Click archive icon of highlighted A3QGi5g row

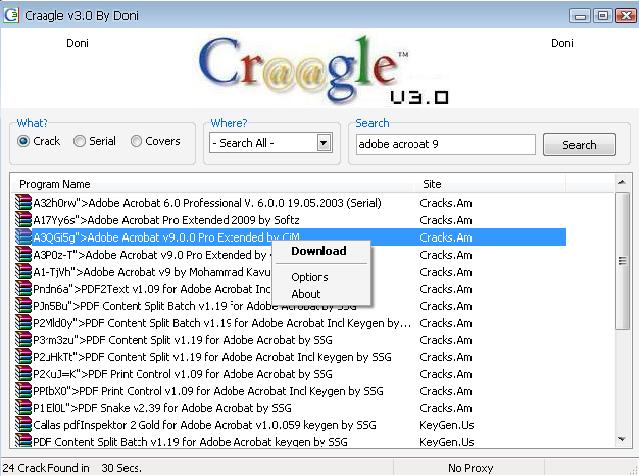23,237
